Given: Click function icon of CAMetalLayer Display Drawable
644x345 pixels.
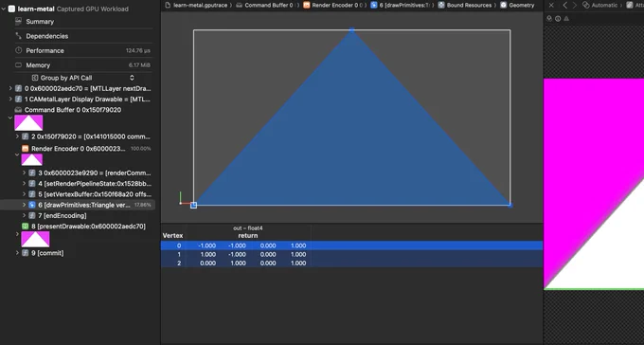Looking at the screenshot, I should point(18,100).
